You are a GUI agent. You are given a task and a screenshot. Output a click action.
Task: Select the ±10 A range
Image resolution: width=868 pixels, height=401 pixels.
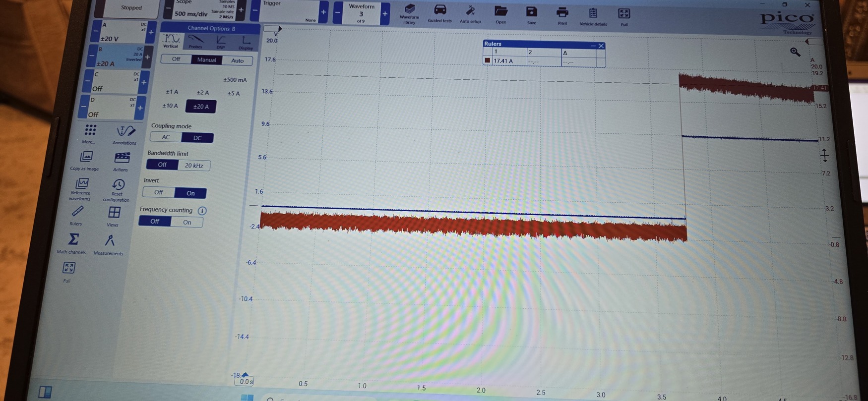coord(170,106)
